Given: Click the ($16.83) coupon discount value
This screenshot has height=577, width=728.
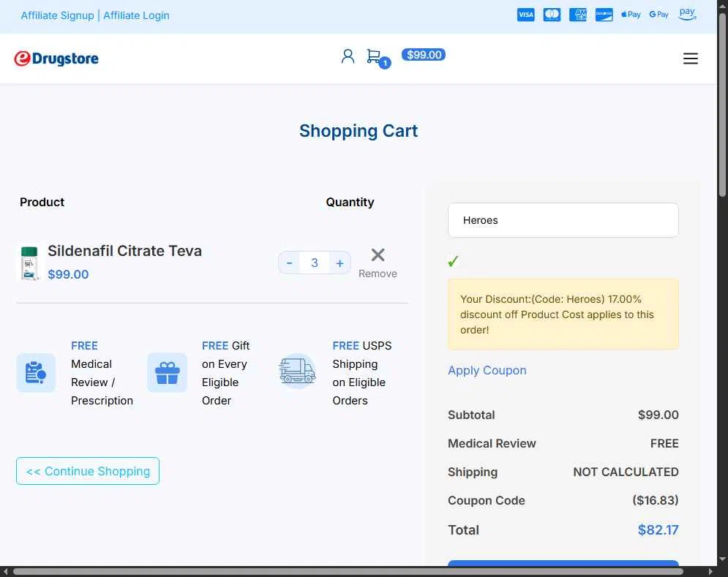Looking at the screenshot, I should 655,500.
